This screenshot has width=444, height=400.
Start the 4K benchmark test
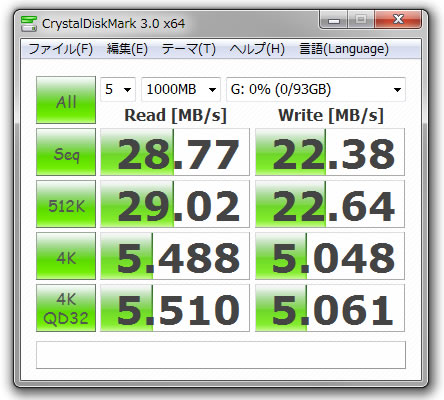point(66,256)
